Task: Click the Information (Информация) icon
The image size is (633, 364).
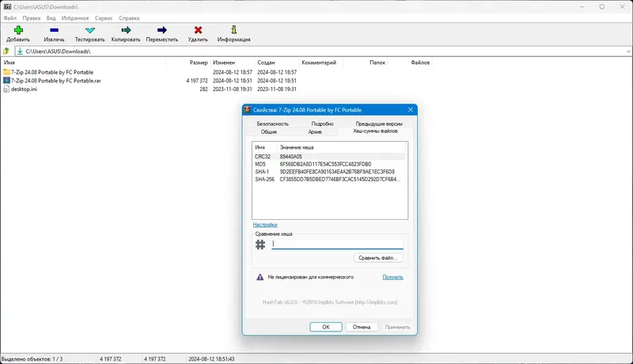Action: [233, 29]
